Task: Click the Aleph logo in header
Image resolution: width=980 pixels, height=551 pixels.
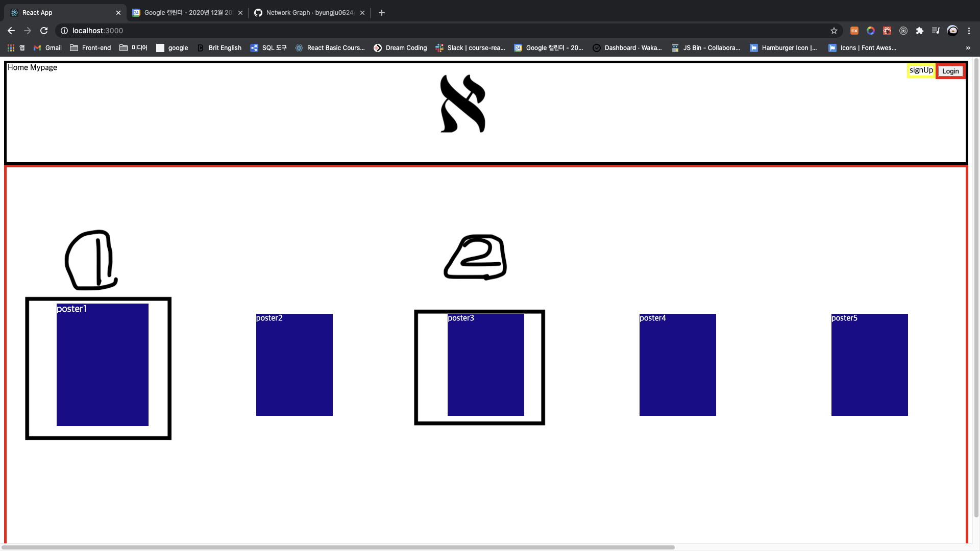Action: pos(462,104)
